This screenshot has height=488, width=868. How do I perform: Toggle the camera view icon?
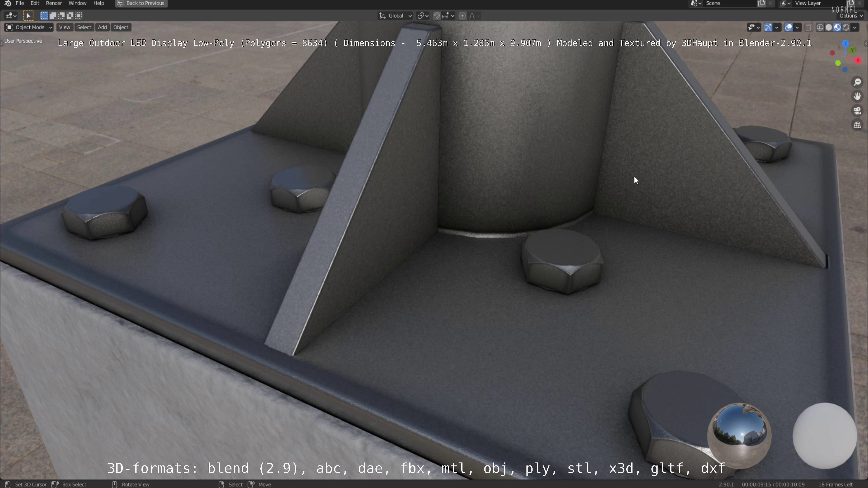click(858, 111)
